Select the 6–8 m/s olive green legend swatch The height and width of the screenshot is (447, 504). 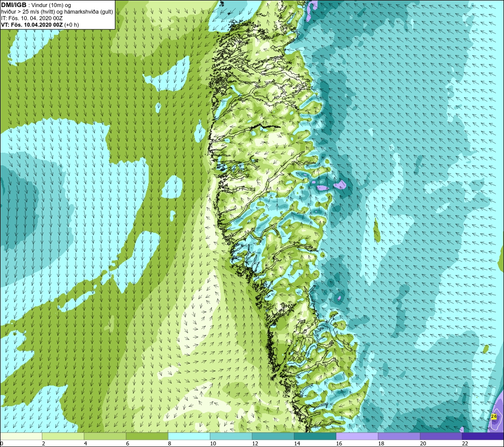point(147,436)
